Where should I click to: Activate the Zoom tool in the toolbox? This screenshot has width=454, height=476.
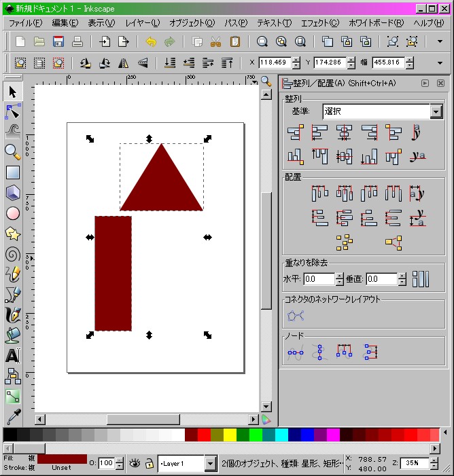coord(13,151)
